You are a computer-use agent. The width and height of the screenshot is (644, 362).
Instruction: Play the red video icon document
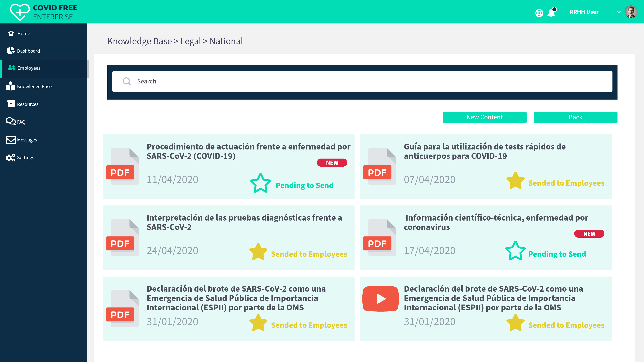point(380,298)
